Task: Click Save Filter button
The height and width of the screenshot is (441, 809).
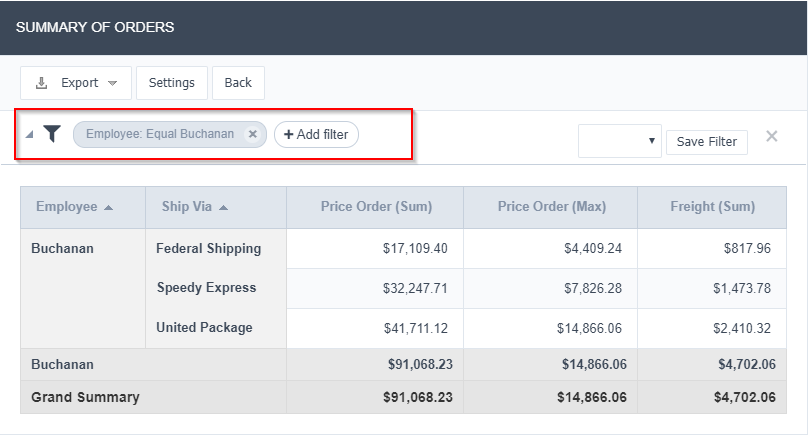Action: tap(707, 142)
